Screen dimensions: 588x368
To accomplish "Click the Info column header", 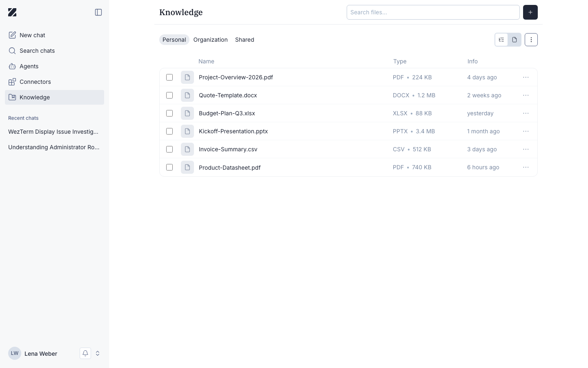I will coord(472,61).
